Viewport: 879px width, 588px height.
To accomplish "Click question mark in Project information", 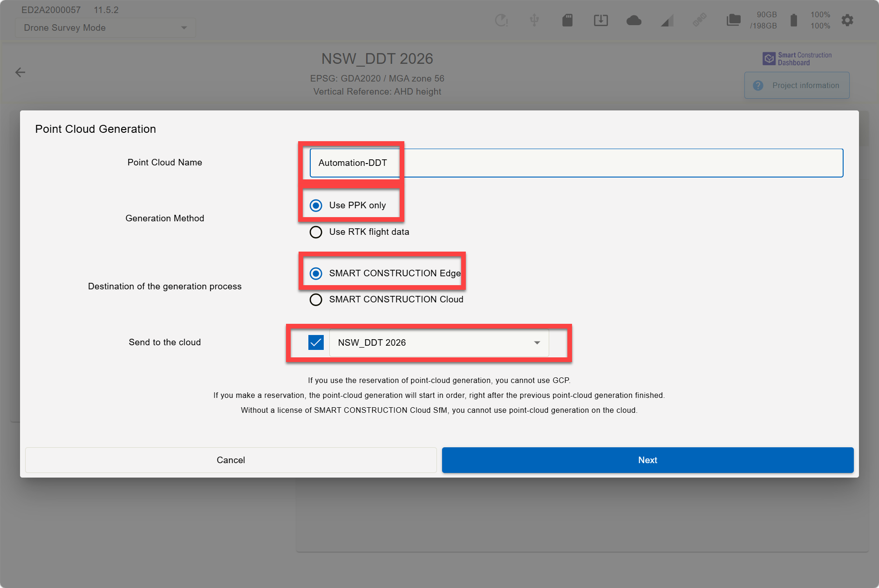I will point(758,86).
